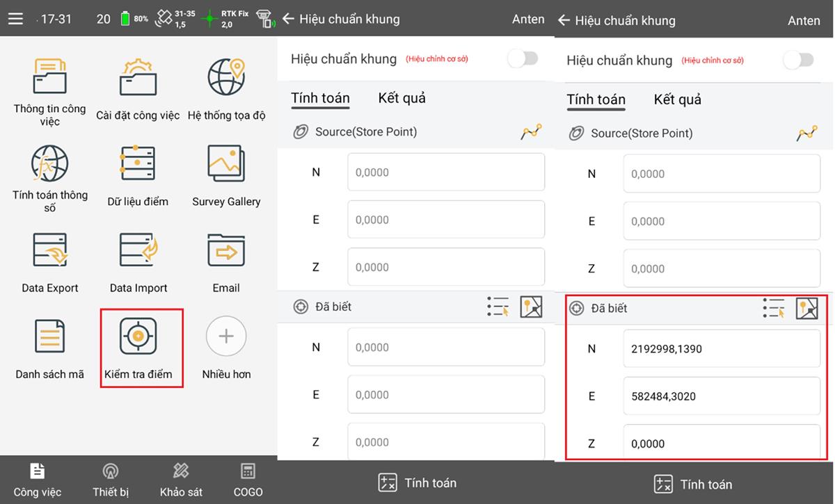Open the hamburger menu
Screen dimensions: 835x504
coord(15,19)
